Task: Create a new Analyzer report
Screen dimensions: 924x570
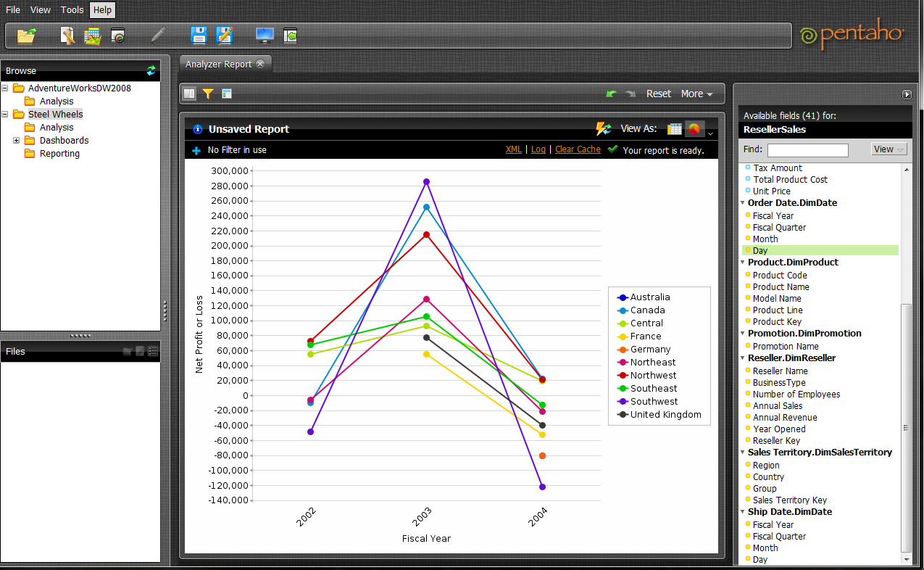Action: 92,35
